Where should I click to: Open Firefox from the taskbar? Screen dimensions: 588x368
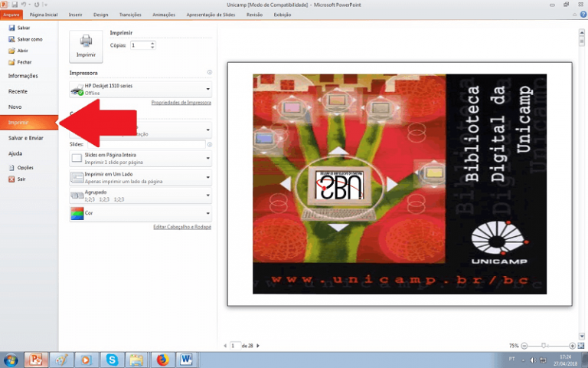click(x=162, y=359)
